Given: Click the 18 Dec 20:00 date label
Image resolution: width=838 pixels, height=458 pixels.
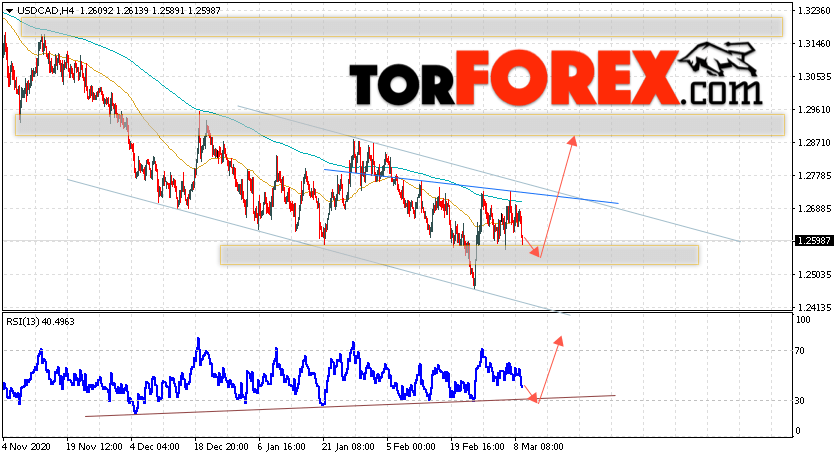Looking at the screenshot, I should (222, 446).
